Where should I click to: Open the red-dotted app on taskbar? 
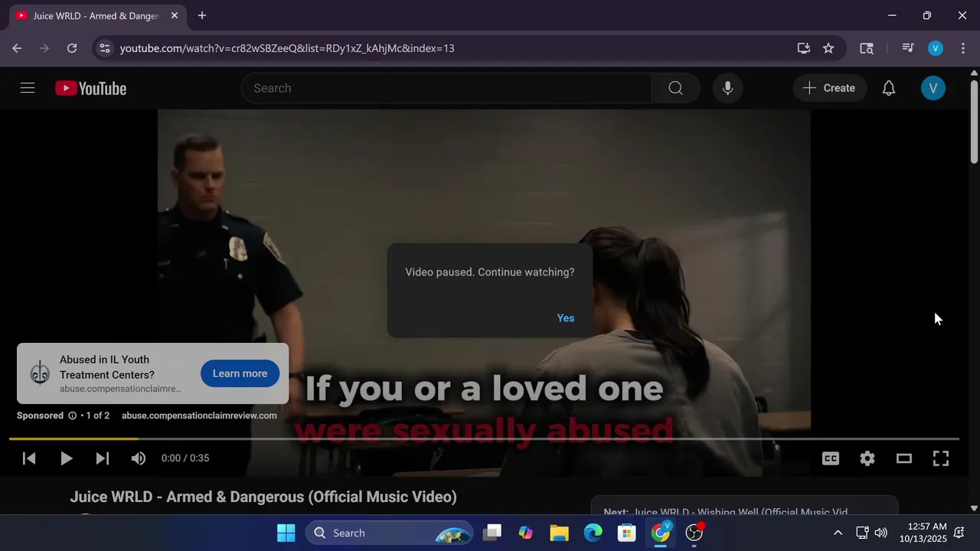click(694, 533)
